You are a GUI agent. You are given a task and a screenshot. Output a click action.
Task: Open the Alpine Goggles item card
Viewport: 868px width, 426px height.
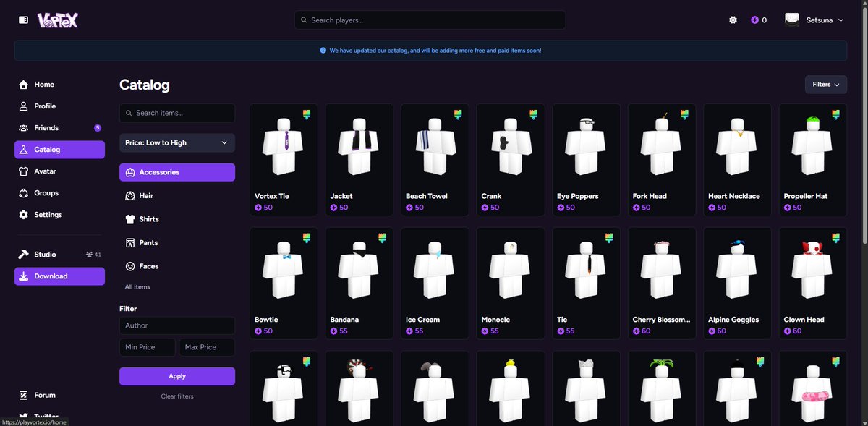coord(737,284)
